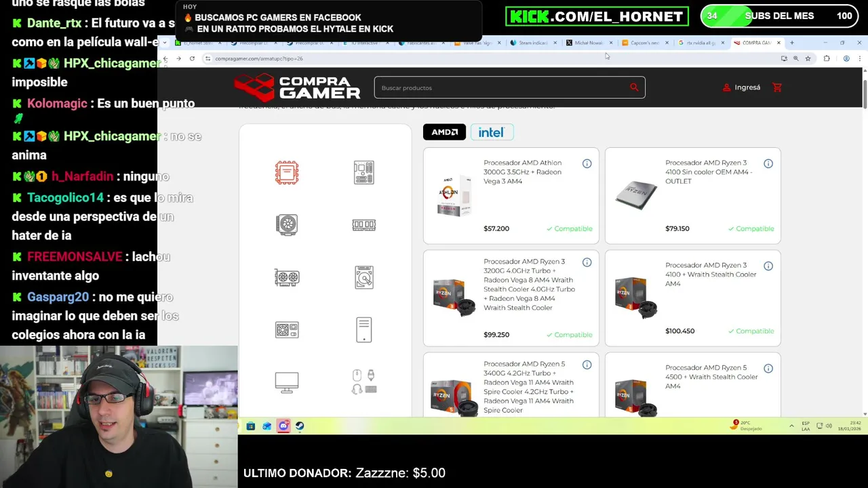Viewport: 868px width, 488px height.
Task: Show info for AMD Athlon 3000G
Action: click(587, 163)
